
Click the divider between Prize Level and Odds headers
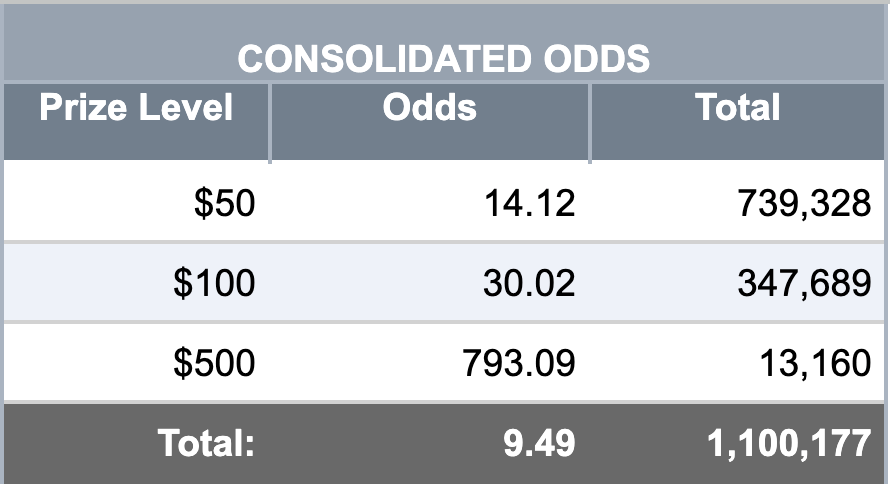pos(270,123)
